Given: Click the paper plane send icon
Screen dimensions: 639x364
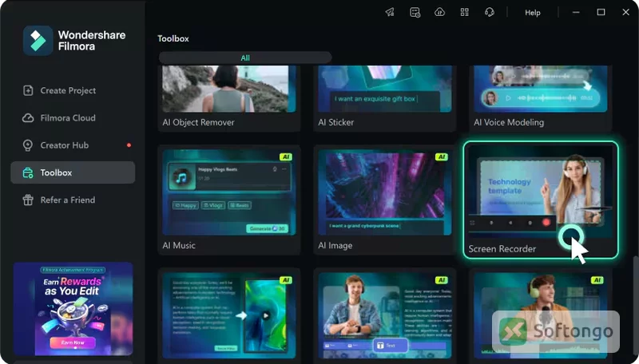Looking at the screenshot, I should point(390,12).
